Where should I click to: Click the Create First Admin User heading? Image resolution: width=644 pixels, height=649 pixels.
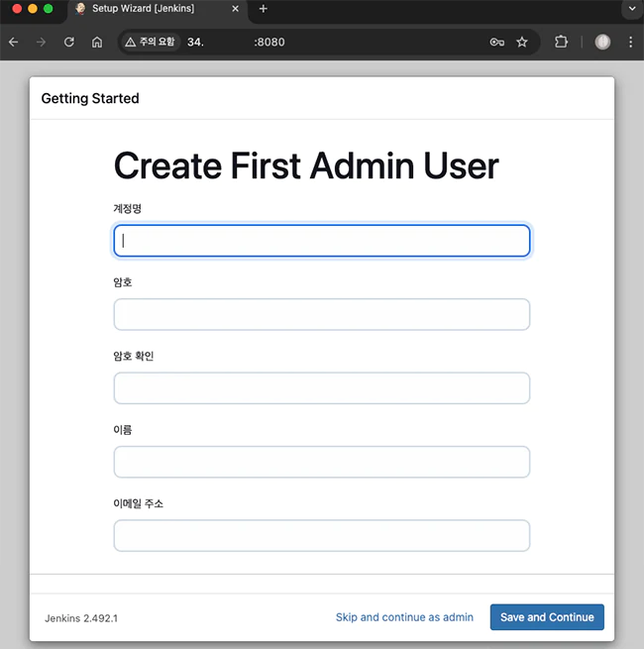[x=306, y=166]
